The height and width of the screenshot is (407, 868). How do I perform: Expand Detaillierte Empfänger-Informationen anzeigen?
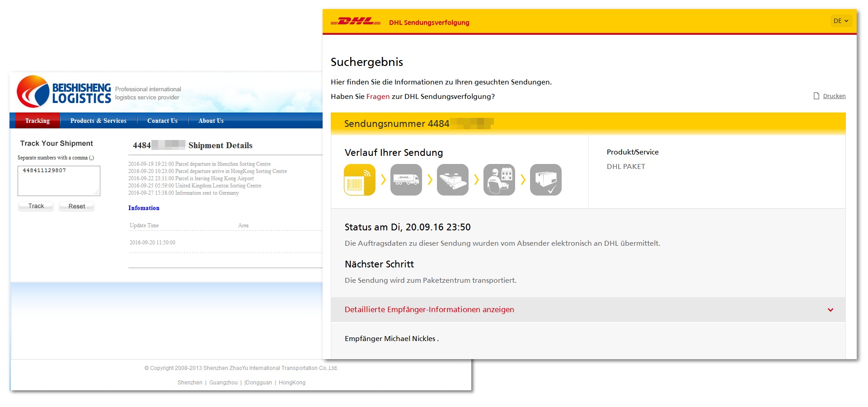(429, 309)
